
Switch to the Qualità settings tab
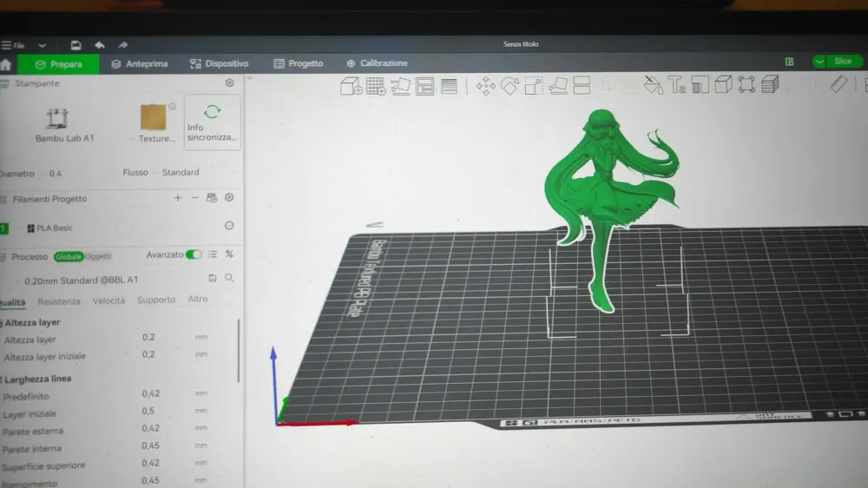(13, 302)
